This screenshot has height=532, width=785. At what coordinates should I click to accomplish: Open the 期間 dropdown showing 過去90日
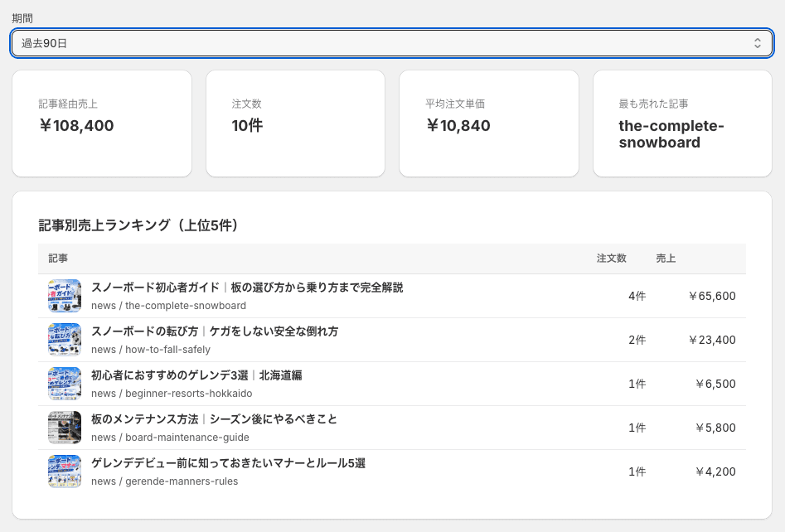click(392, 43)
